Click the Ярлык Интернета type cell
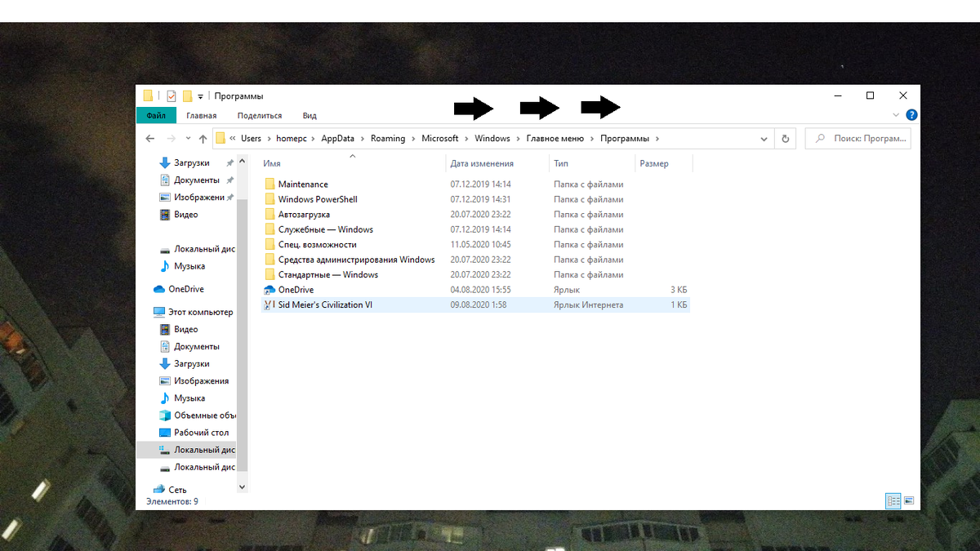The width and height of the screenshot is (980, 551). (588, 305)
